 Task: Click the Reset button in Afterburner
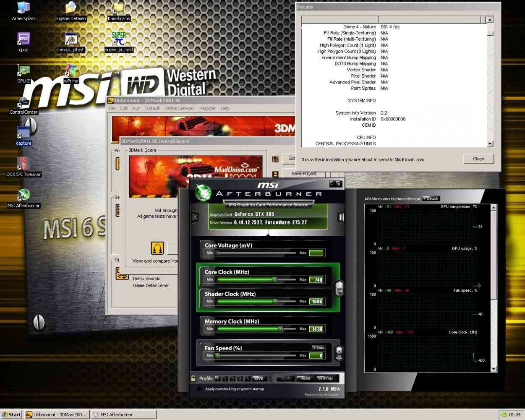click(x=306, y=378)
